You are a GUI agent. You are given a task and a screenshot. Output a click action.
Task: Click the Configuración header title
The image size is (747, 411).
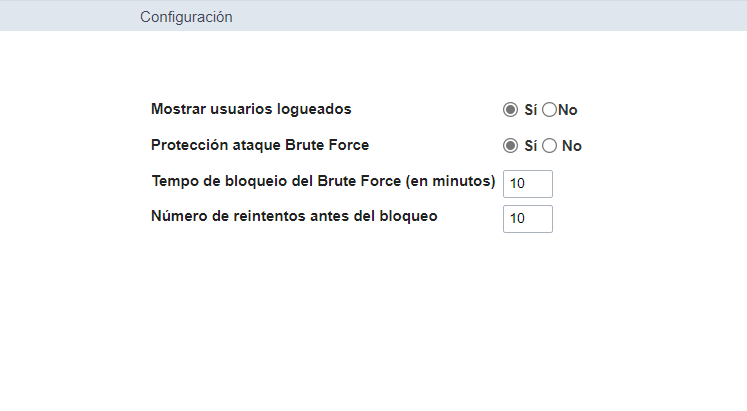186,17
